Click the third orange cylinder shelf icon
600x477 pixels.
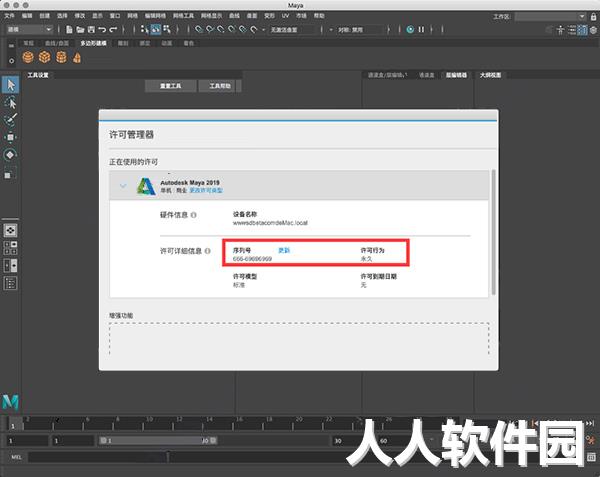(x=61, y=57)
